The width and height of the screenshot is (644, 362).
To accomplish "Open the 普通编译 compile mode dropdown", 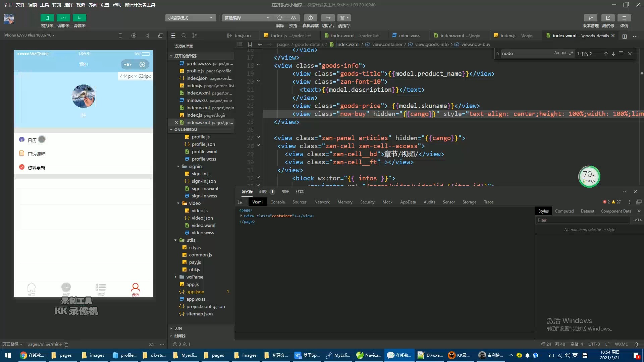I will click(247, 18).
